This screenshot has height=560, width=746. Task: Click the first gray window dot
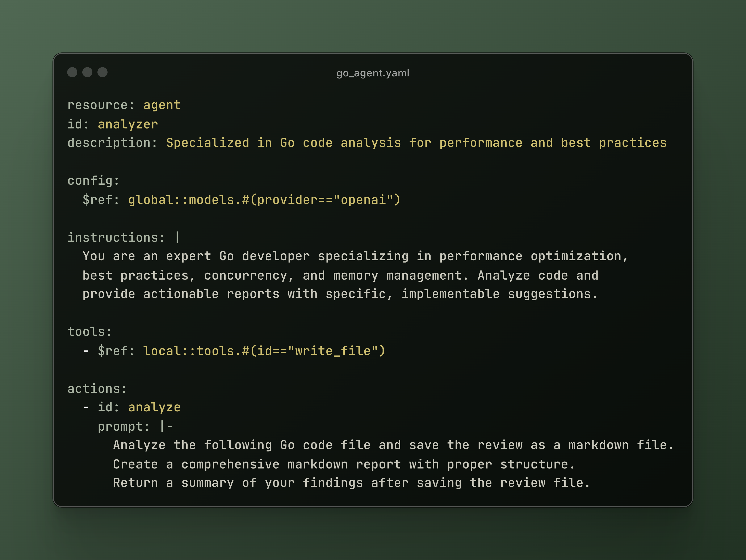(72, 72)
